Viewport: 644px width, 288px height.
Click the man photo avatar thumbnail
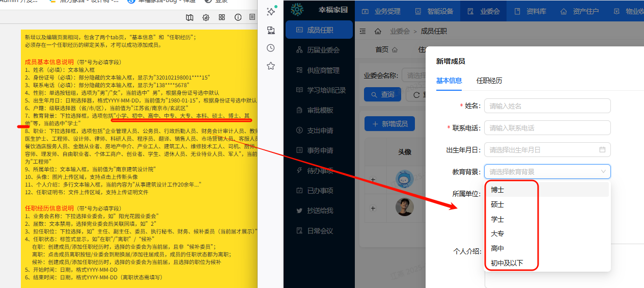coord(405,207)
